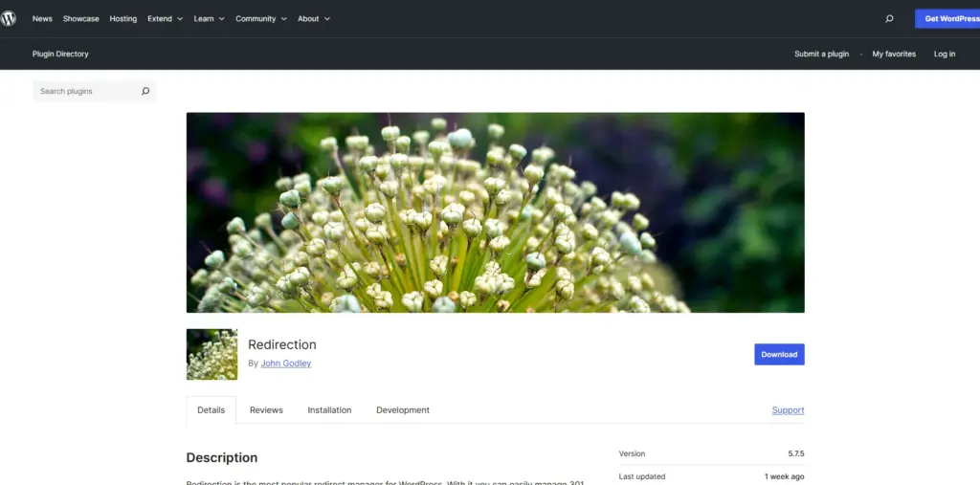The height and width of the screenshot is (485, 980).
Task: Click the Support link
Action: click(788, 409)
